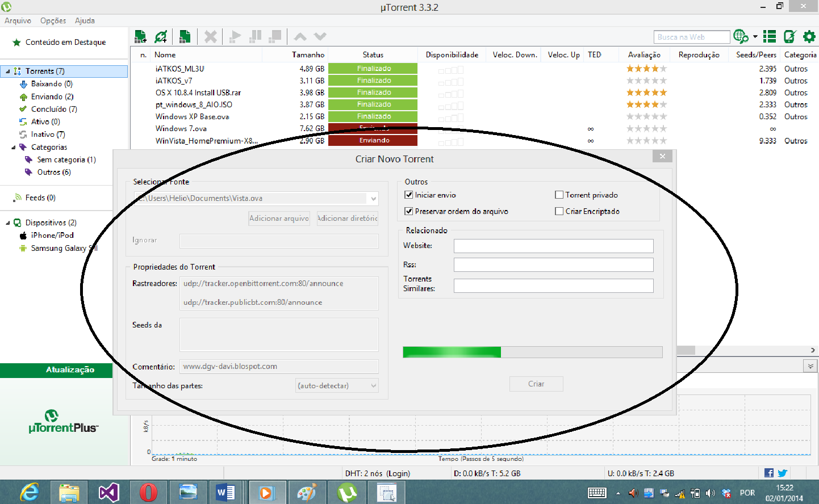Image resolution: width=819 pixels, height=504 pixels.
Task: Click the Add Torrent toolbar icon
Action: click(140, 37)
